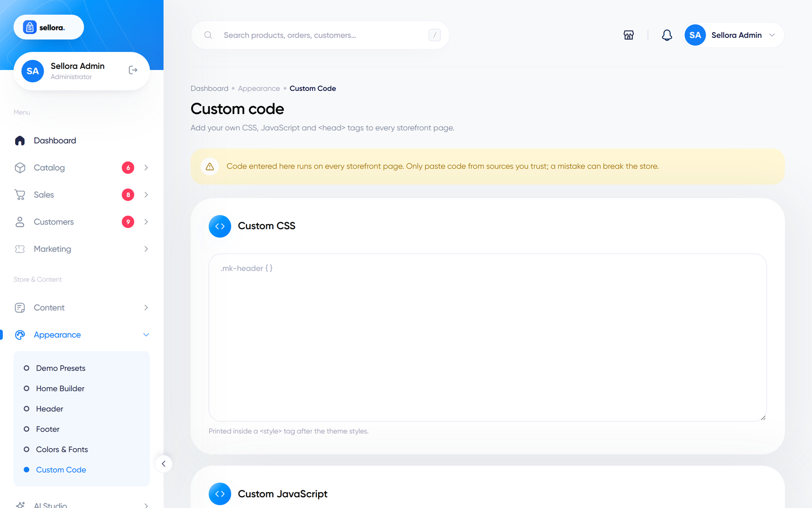Viewport: 812px width, 508px height.
Task: Click the warning triangle icon in the alert
Action: point(210,167)
